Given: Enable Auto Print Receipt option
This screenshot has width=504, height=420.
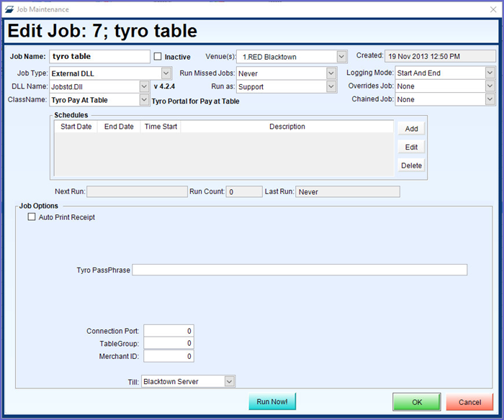Looking at the screenshot, I should pyautogui.click(x=32, y=217).
